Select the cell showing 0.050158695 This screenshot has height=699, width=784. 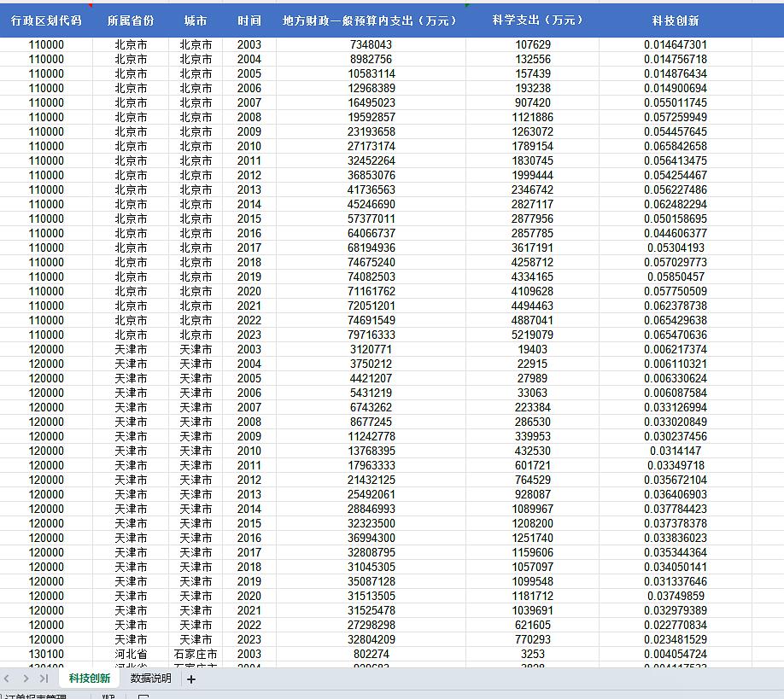click(676, 218)
